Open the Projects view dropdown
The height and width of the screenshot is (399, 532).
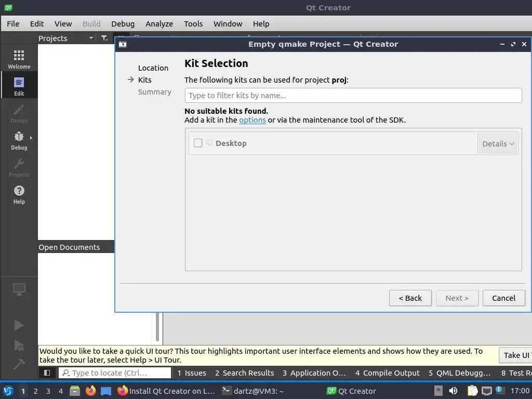(x=66, y=38)
